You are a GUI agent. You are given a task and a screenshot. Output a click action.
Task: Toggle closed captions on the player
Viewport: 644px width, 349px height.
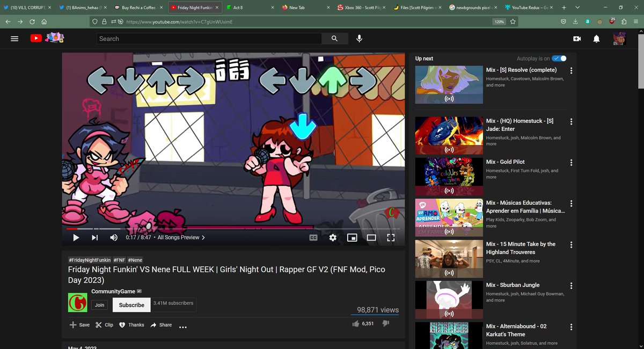(x=313, y=237)
